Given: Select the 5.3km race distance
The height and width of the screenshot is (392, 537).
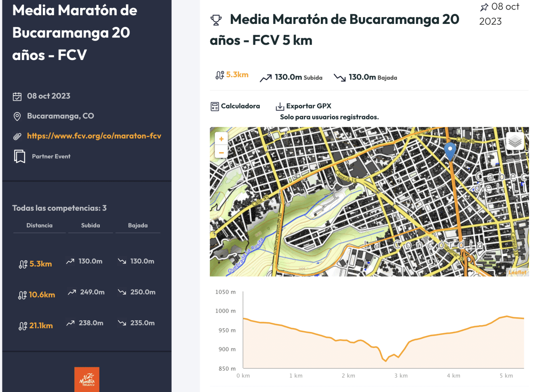Looking at the screenshot, I should [x=40, y=264].
